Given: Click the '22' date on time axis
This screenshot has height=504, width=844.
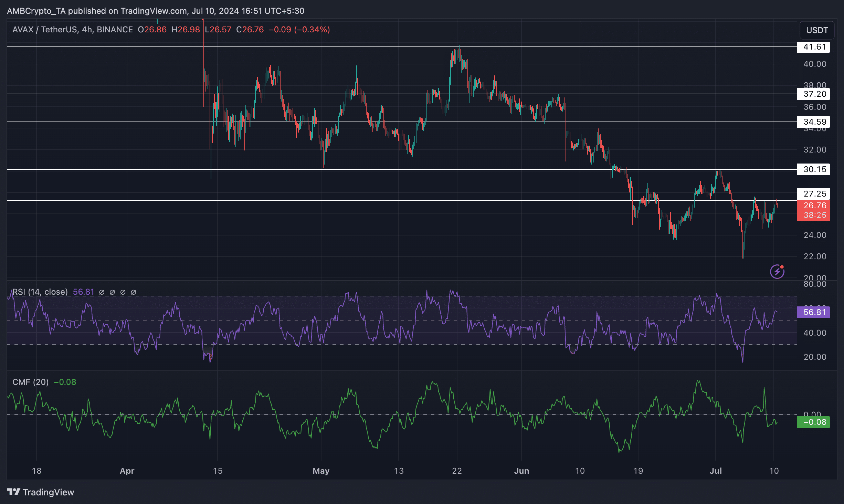Looking at the screenshot, I should pos(457,471).
